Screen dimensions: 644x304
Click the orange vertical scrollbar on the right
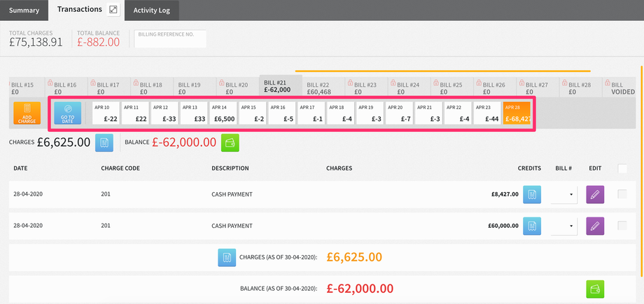tap(641, 171)
